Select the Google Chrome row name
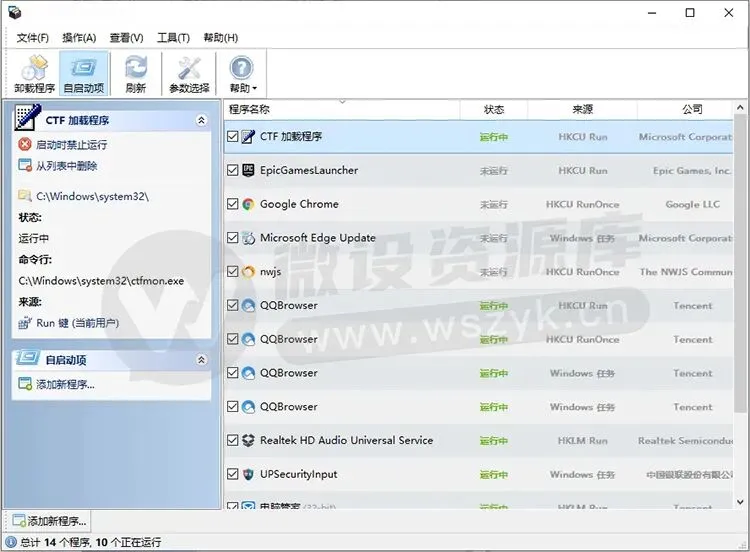The width and height of the screenshot is (750, 552). coord(299,204)
